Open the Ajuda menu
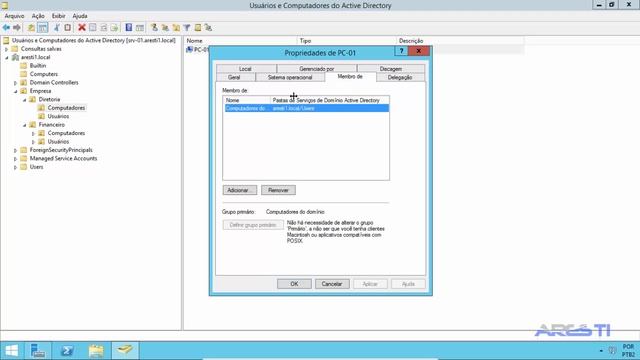 coord(80,16)
